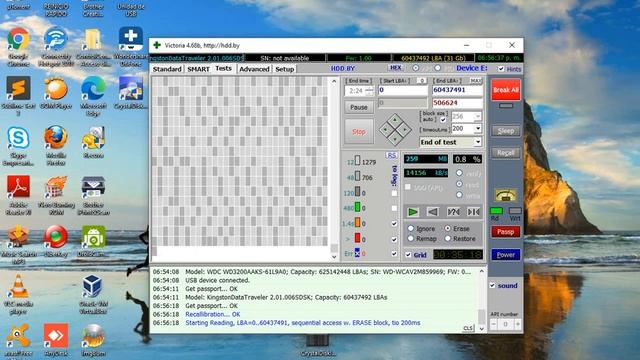This screenshot has height=360, width=640.
Task: Toggle the log checkbox for 1.4s blocks
Action: coord(394,224)
